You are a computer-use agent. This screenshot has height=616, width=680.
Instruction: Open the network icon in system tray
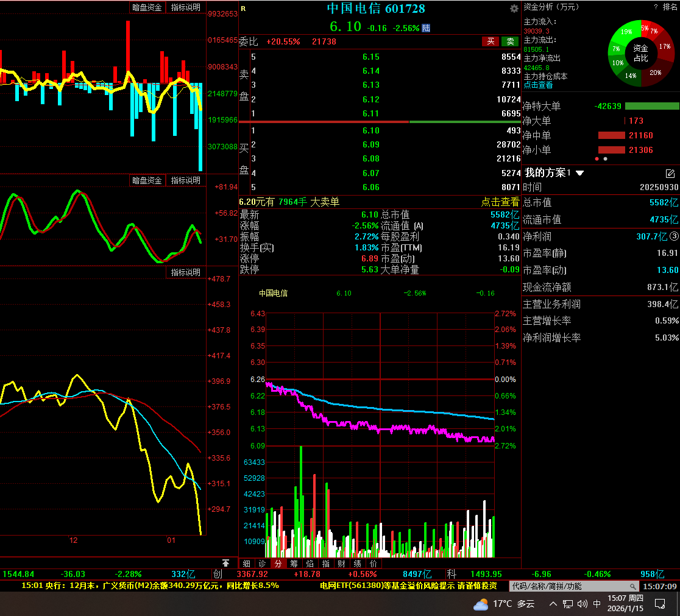pos(568,604)
